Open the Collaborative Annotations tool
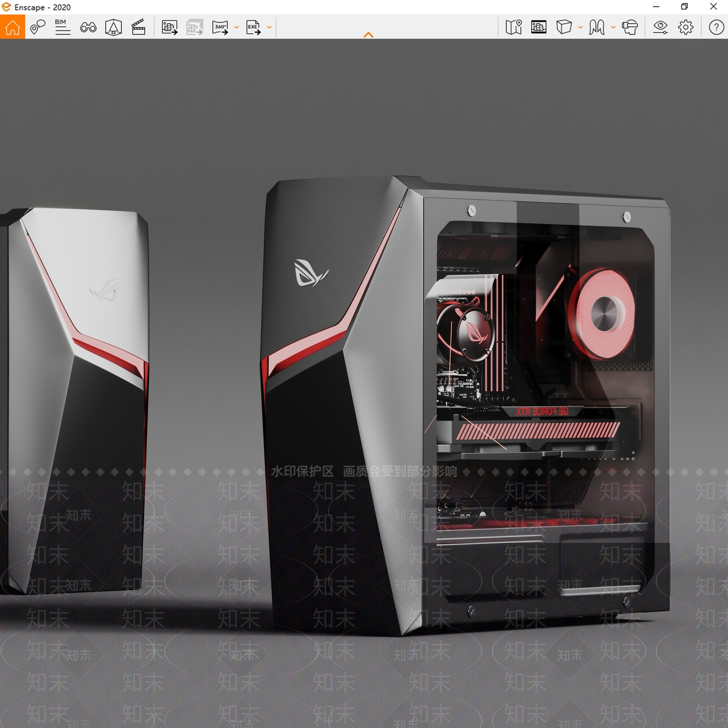This screenshot has width=728, height=728. pos(38,27)
